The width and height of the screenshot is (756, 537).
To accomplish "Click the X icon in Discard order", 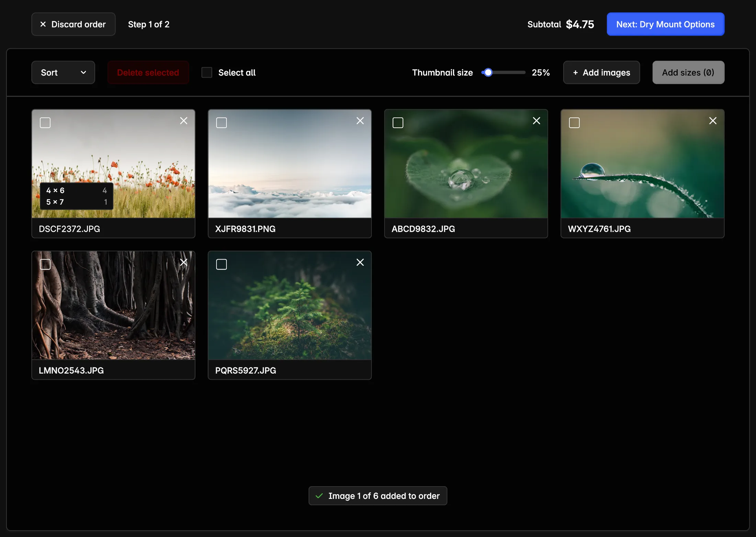I will click(x=43, y=24).
